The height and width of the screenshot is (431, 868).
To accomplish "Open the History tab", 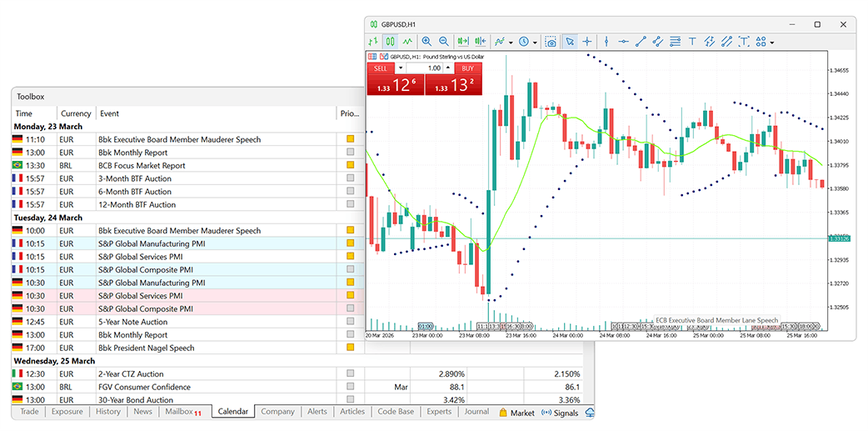I will tap(108, 412).
